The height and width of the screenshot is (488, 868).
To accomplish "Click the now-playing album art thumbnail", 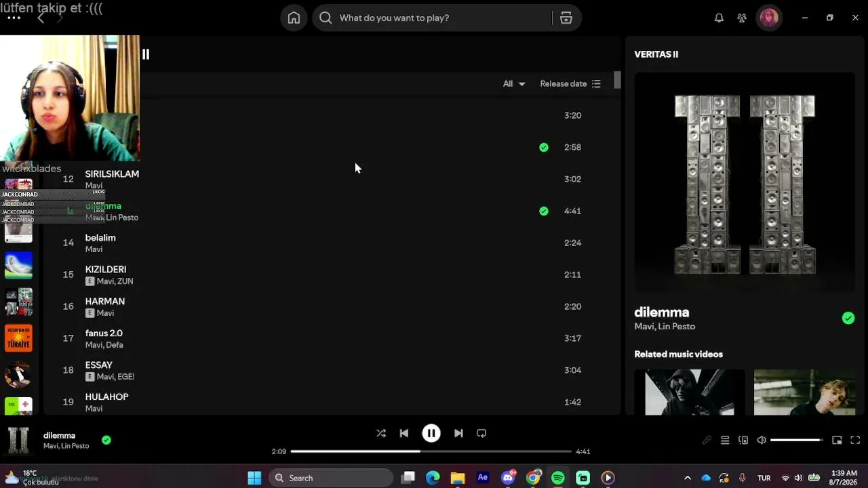I will (x=18, y=441).
